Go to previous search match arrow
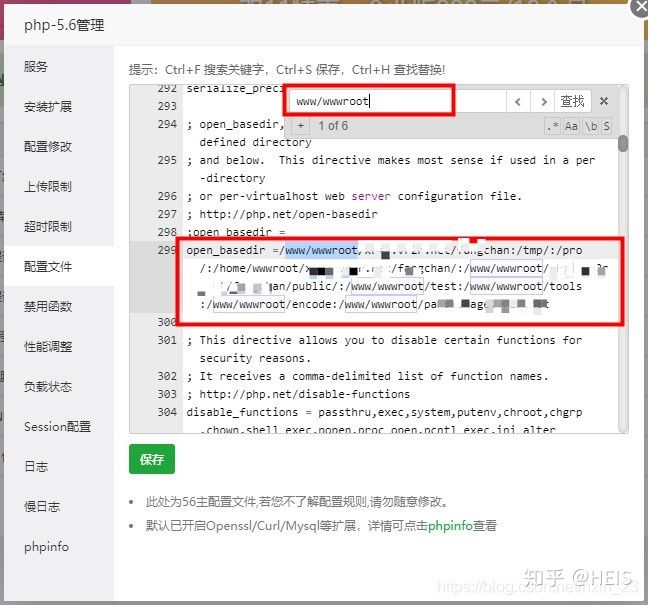Screen dimensions: 648x605 point(518,101)
